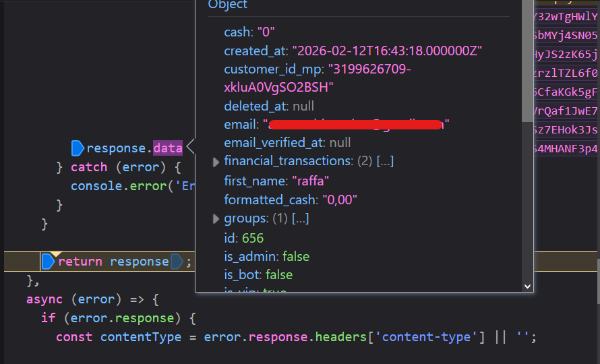Click 'console' in the console.error line
Viewport: 600px width, 364px height.
(x=96, y=186)
